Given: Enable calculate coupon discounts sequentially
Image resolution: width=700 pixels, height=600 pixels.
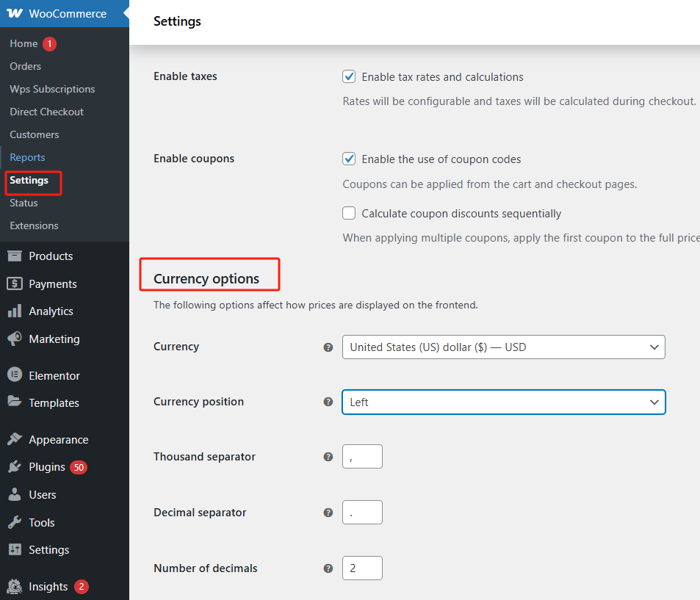Looking at the screenshot, I should tap(348, 213).
